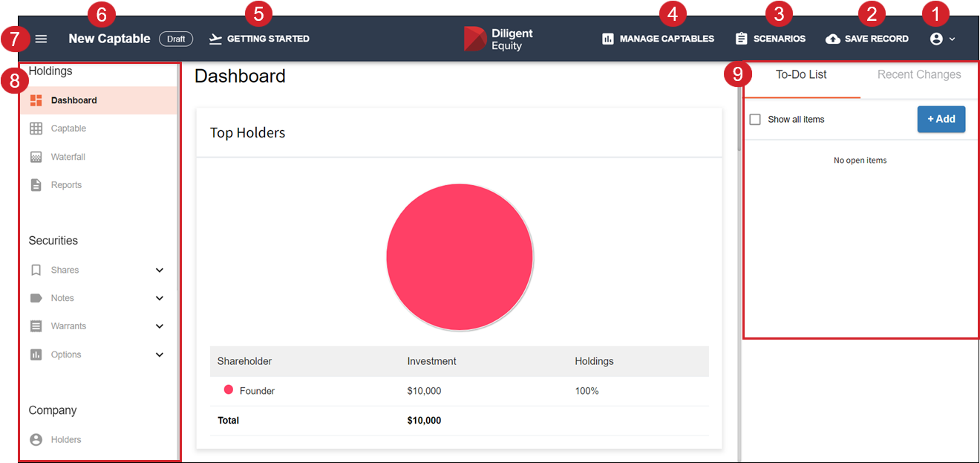Expand the Warrants category
The width and height of the screenshot is (980, 463).
pyautogui.click(x=159, y=326)
